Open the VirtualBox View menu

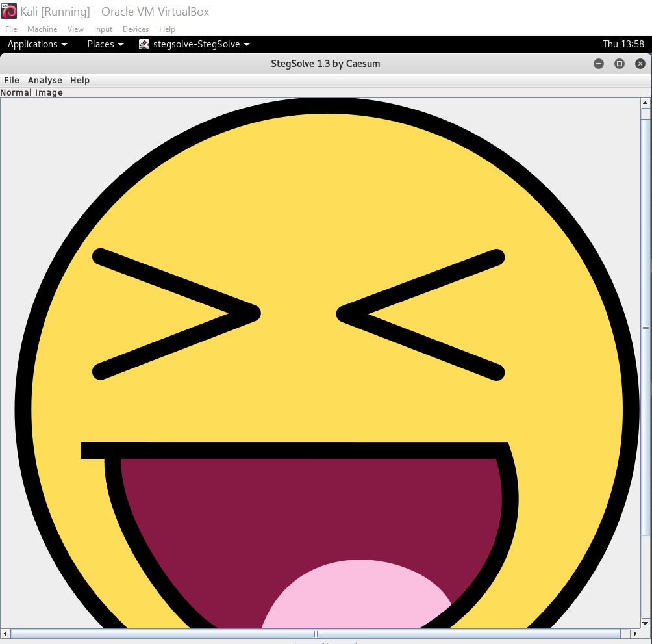(76, 29)
